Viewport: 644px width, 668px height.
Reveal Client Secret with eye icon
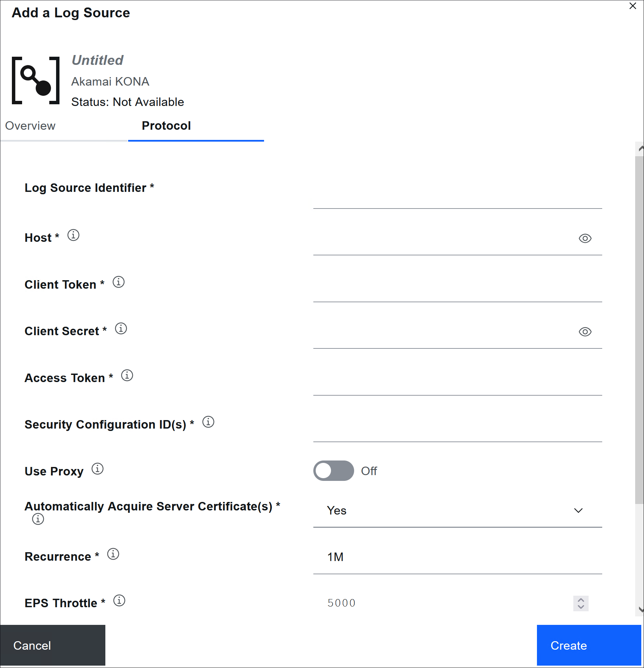(585, 331)
